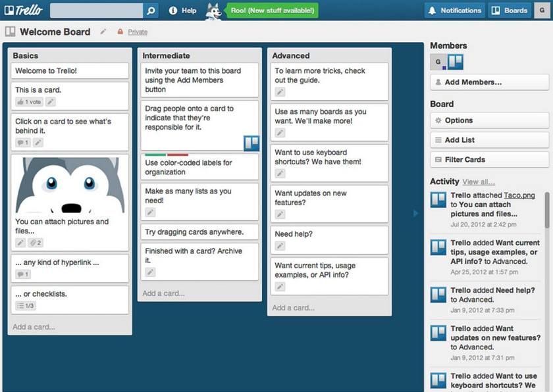Click the Trello member avatar on Drag people card
The image size is (553, 392).
pyautogui.click(x=251, y=143)
